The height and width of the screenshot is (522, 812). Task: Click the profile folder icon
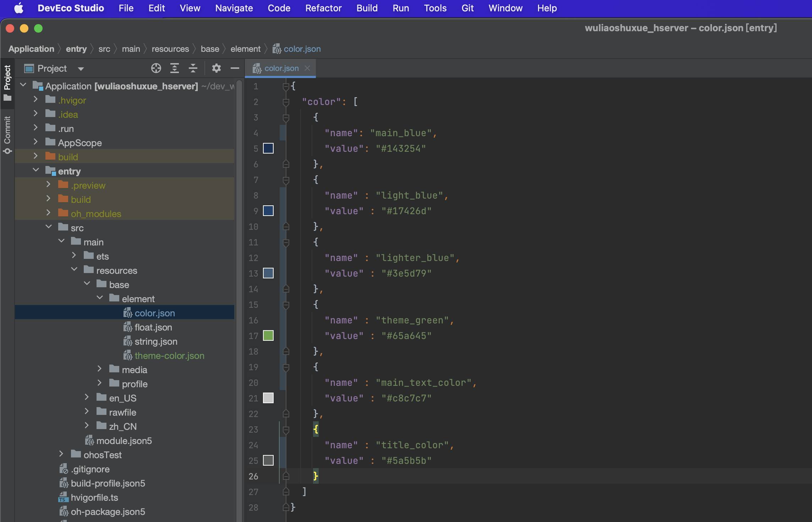coord(114,383)
